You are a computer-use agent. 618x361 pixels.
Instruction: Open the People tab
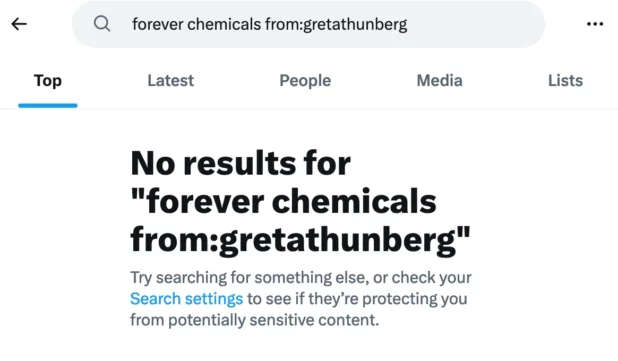pos(305,81)
